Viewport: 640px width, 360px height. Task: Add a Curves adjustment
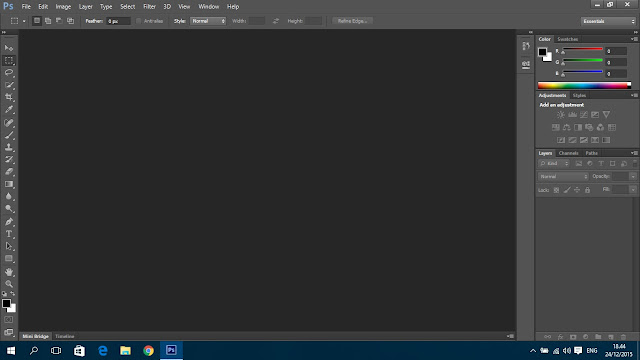[x=584, y=115]
